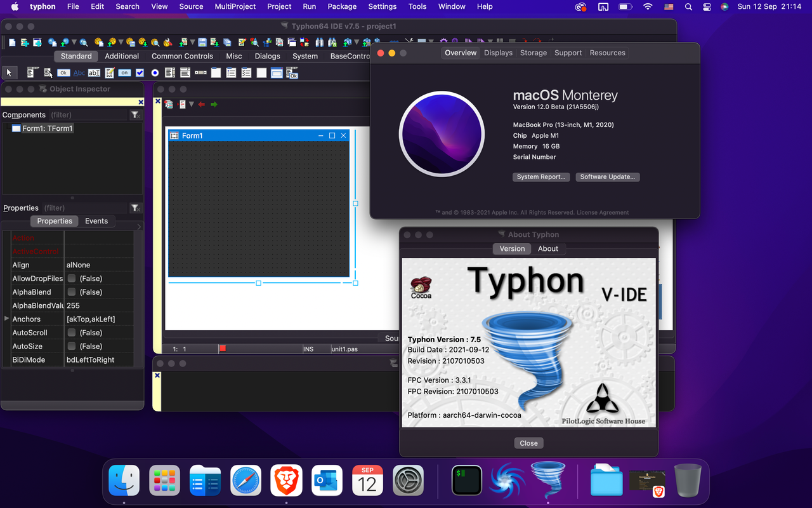Switch to the Common Controls palette tab
812x508 pixels.
[182, 56]
